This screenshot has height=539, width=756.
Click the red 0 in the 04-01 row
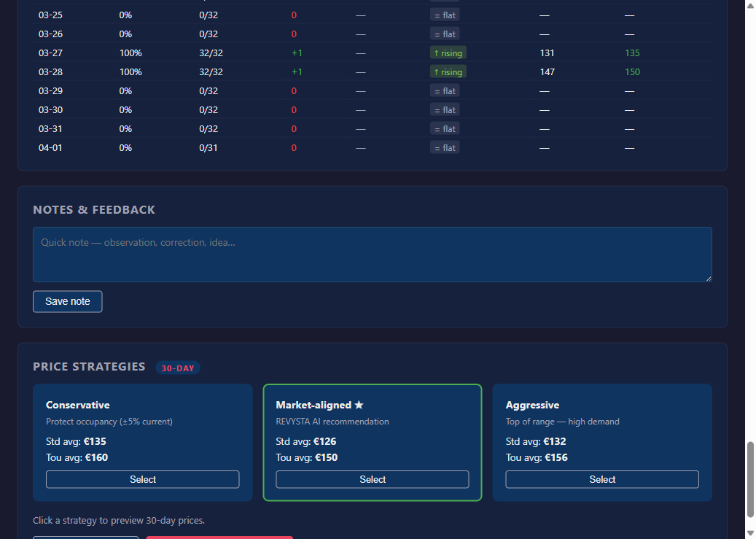[x=294, y=147]
